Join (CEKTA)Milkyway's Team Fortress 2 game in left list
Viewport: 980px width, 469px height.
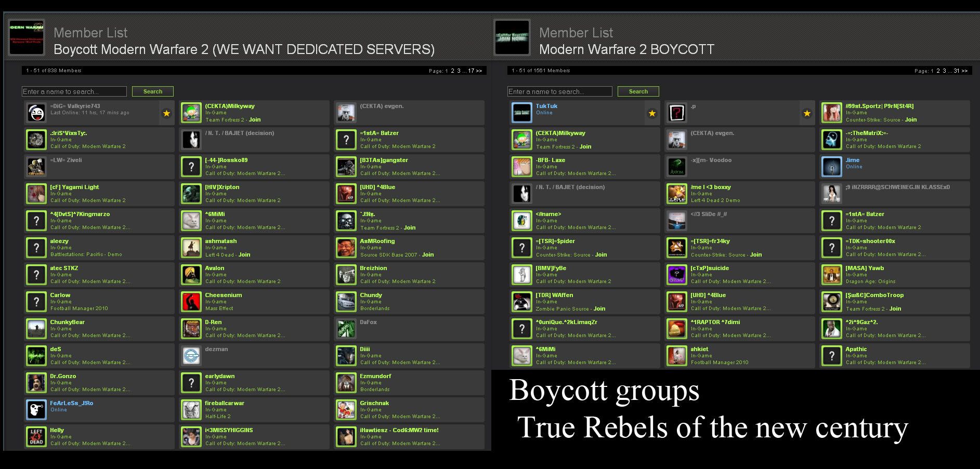255,119
